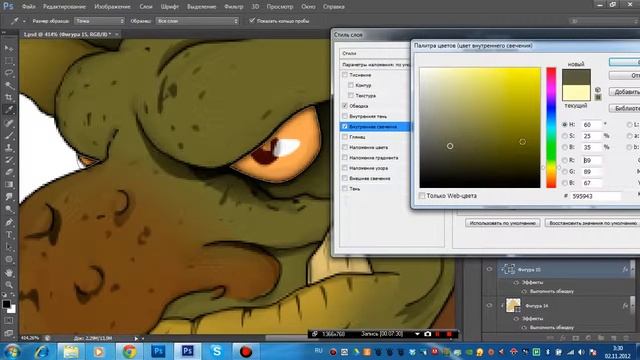
Task: Open the Редактирование menu
Action: tap(64, 7)
